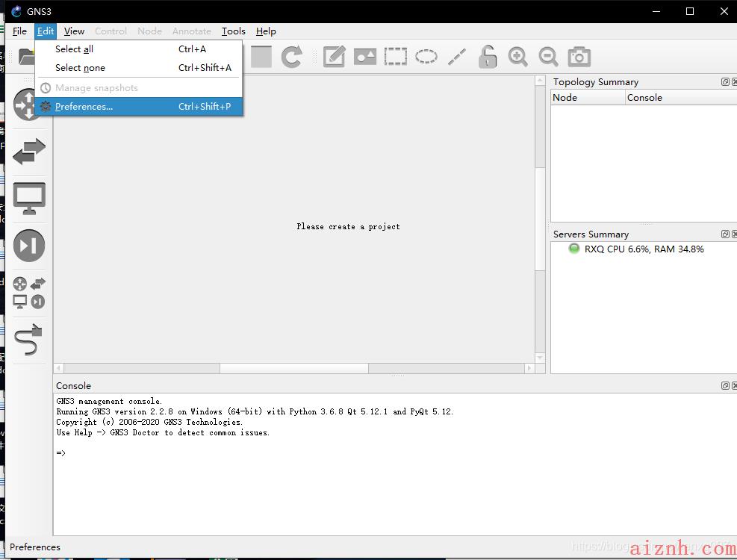Choose Select none menu entry
This screenshot has height=560, width=737.
(139, 68)
